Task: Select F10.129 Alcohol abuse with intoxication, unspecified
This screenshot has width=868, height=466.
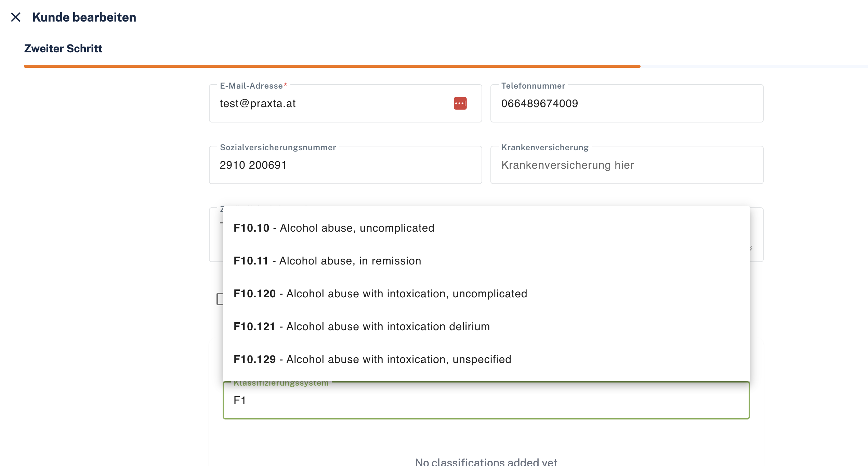Action: (486, 359)
